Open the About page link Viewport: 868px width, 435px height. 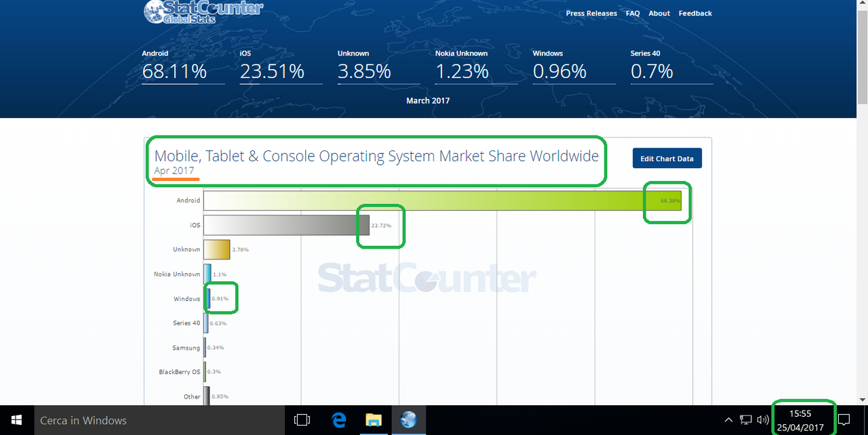coord(659,14)
